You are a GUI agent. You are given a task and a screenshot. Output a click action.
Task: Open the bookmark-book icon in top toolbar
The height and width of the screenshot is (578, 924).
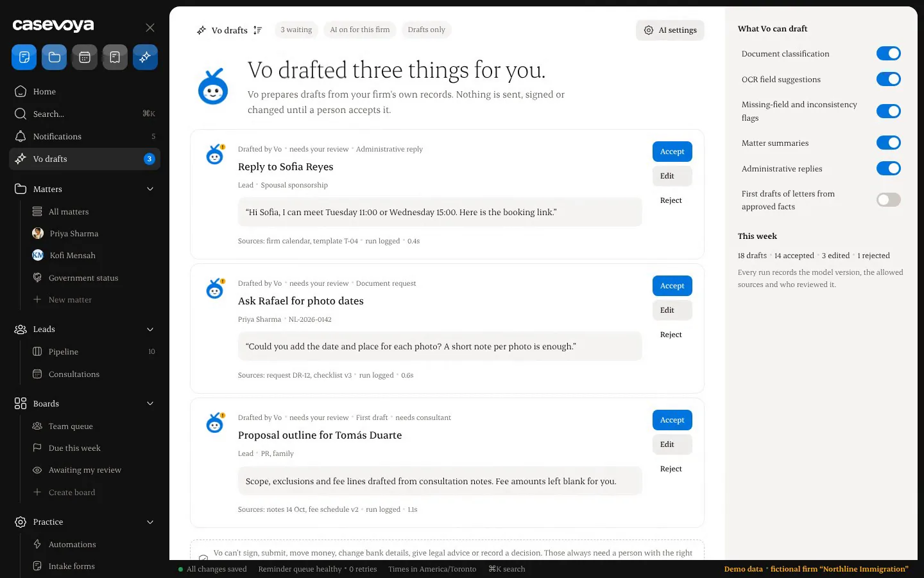[x=115, y=57]
